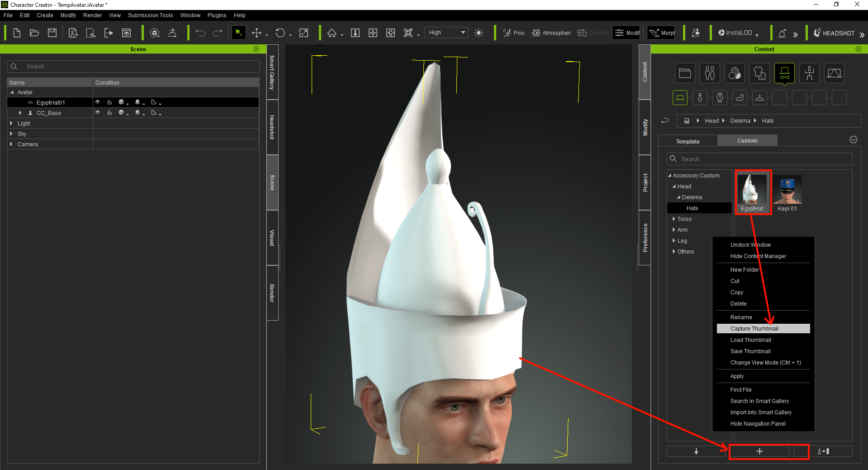Screen dimensions: 868x470
Task: Select the Project folder content category
Action: click(685, 73)
